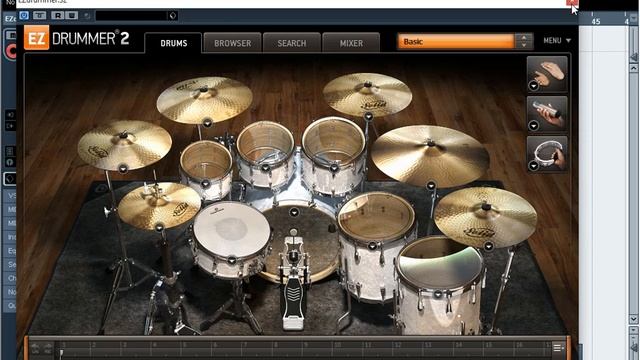Screen dimensions: 640x360
Task: Click the EZ Drummer orange logo
Action: click(x=36, y=38)
